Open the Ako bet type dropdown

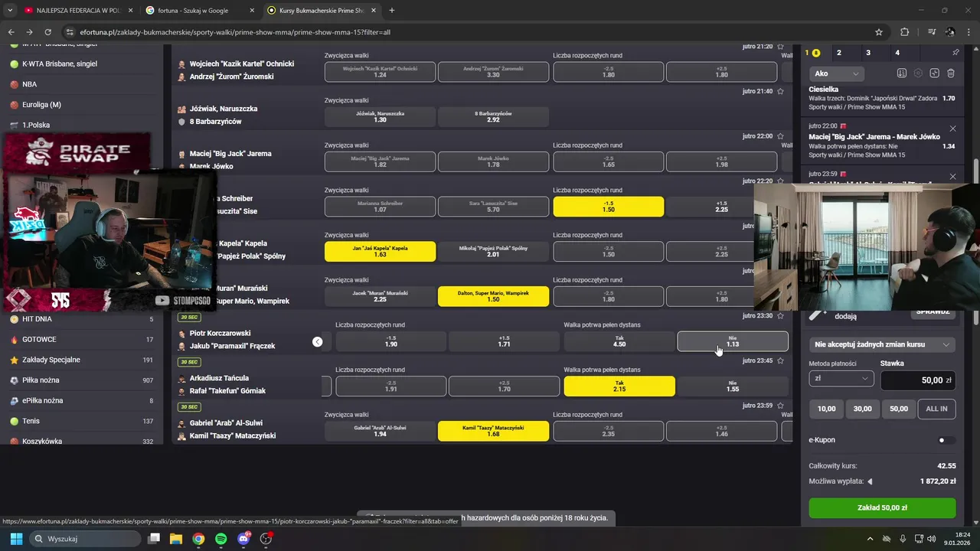837,73
